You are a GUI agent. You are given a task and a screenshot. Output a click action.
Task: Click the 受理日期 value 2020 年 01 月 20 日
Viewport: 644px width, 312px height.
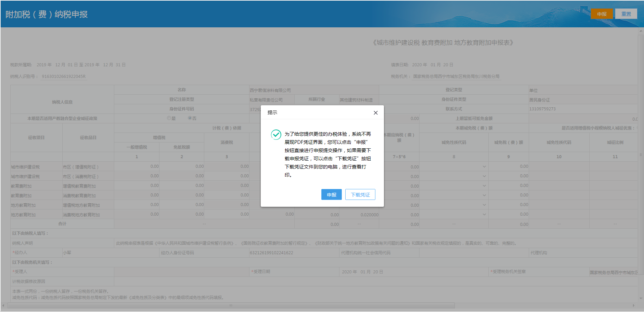tap(362, 272)
